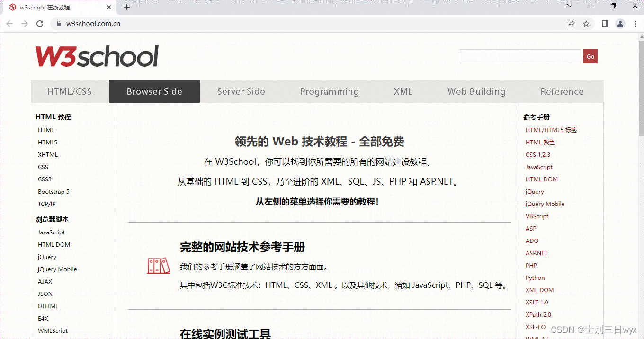Open the HTML/CSS nav tab
This screenshot has width=644, height=339.
[x=70, y=91]
